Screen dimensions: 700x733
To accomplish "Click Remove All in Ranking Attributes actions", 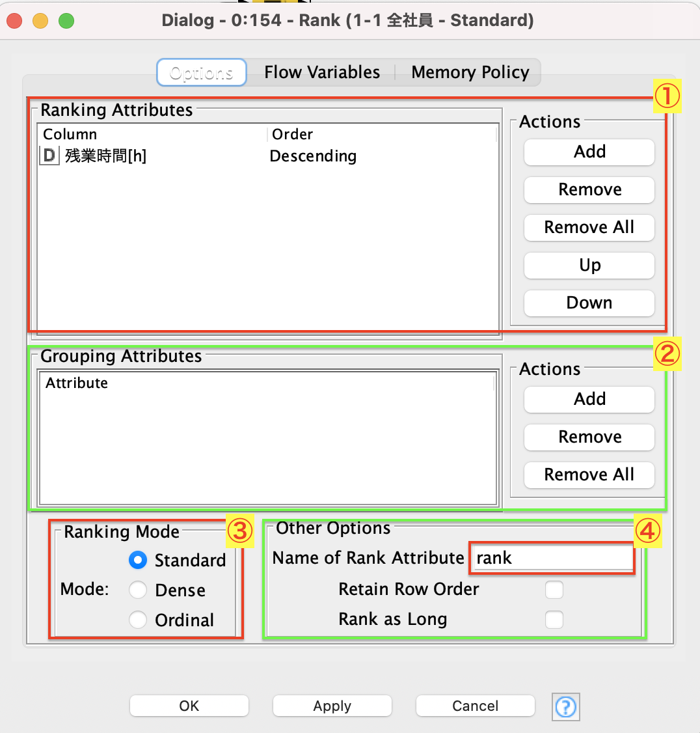I will [x=589, y=228].
